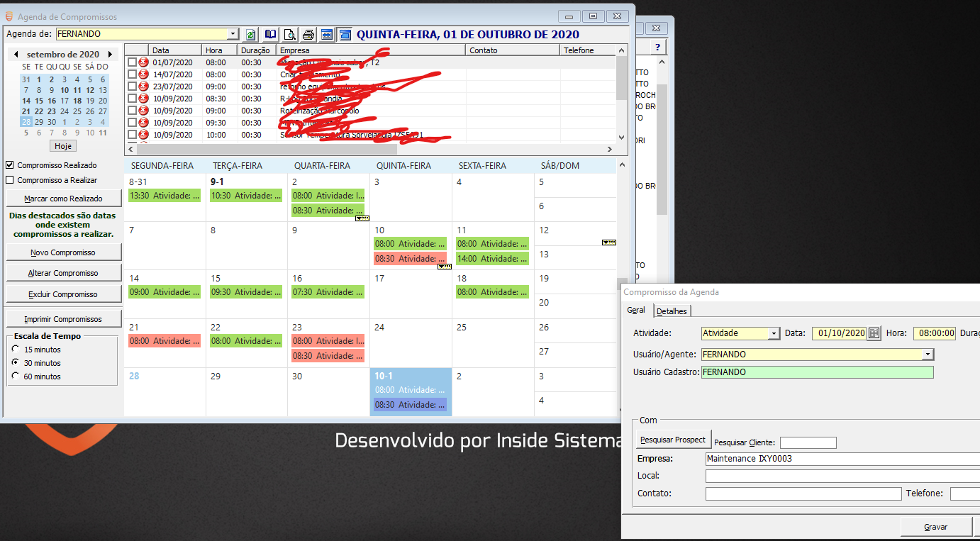Click the green refresh agenda icon
Screen dimensions: 980x541
click(x=251, y=34)
